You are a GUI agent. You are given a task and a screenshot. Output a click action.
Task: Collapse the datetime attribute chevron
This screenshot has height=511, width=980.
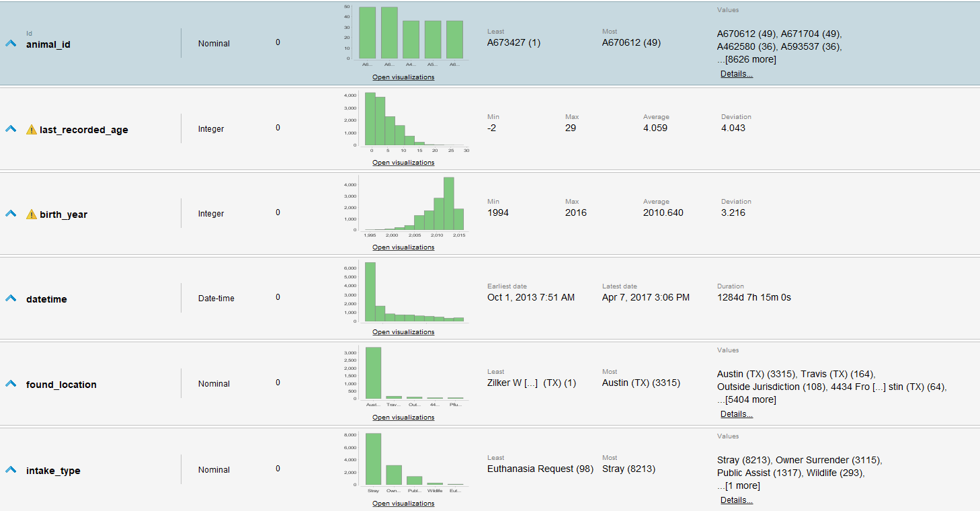coord(11,298)
